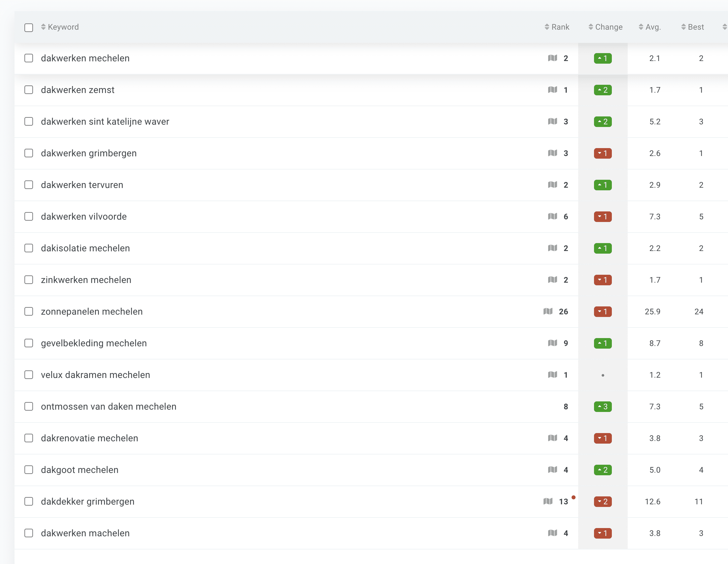
Task: Click the map icon for zonnepanelen mechelen
Action: (x=548, y=311)
